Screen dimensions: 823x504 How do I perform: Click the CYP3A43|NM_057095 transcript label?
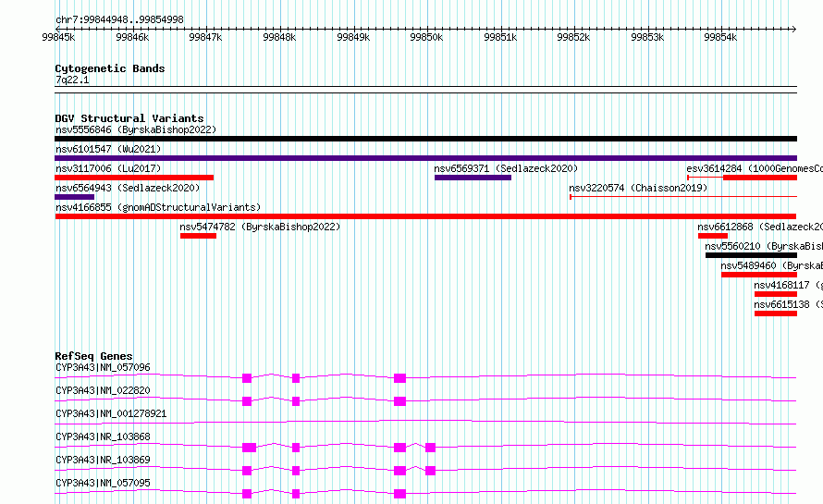pyautogui.click(x=103, y=483)
